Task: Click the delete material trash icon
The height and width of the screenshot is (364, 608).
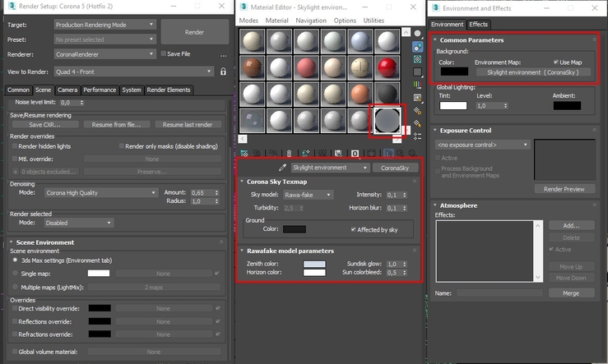Action: tap(287, 153)
